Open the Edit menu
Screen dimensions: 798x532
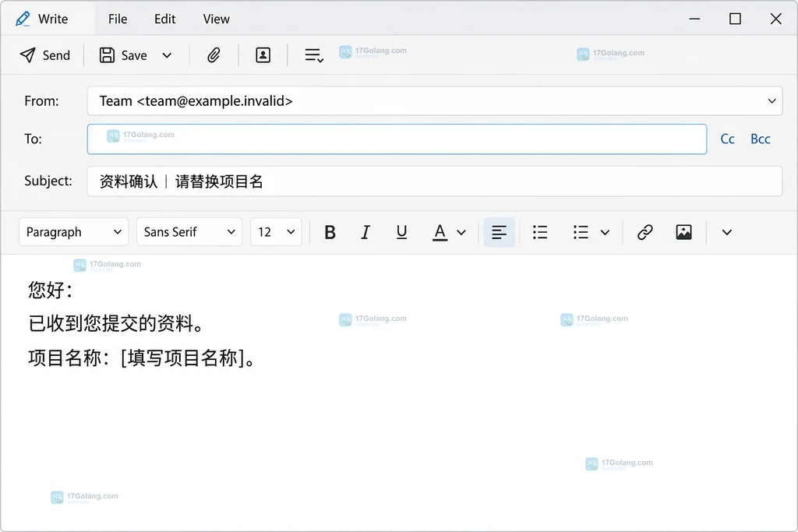pyautogui.click(x=165, y=19)
